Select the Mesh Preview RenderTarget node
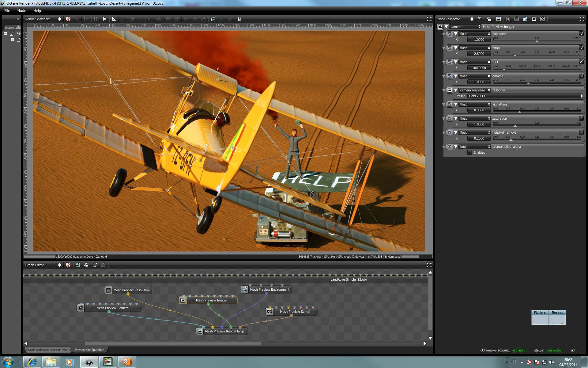588x368 pixels. click(x=225, y=331)
